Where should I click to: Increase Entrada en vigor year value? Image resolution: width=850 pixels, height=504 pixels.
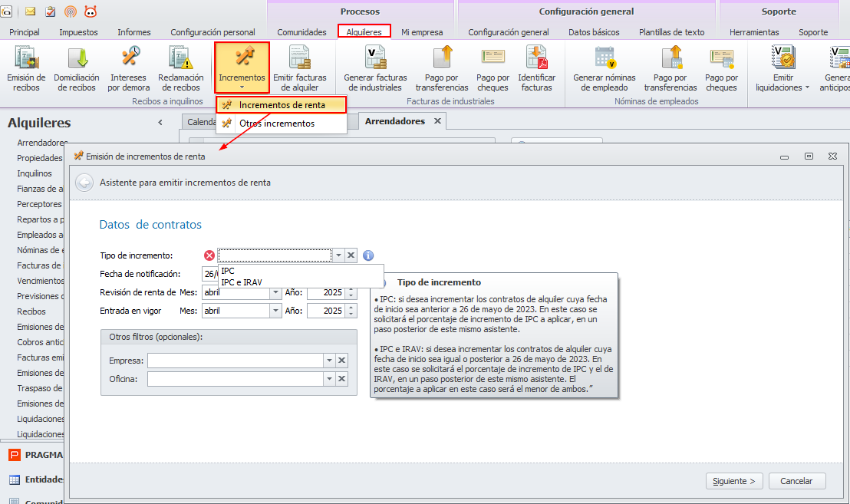point(352,308)
